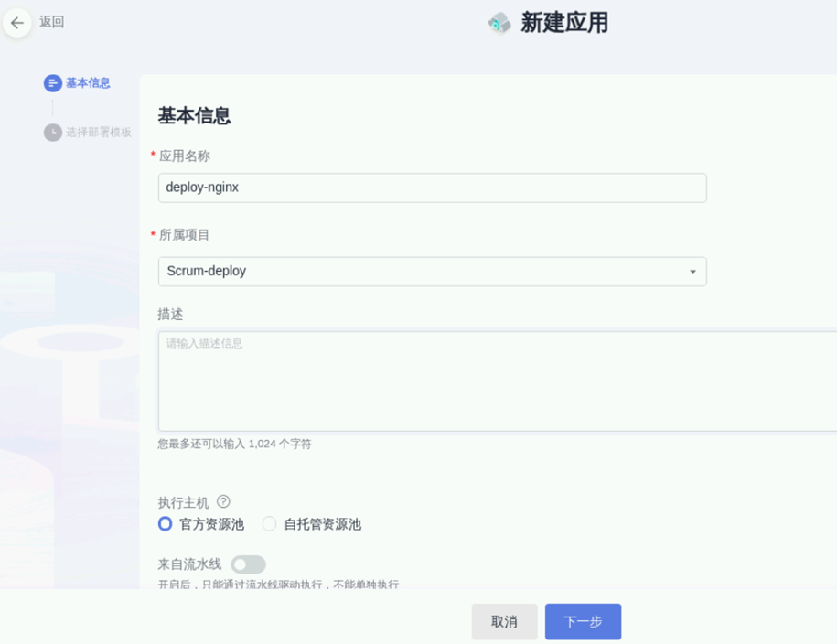The height and width of the screenshot is (644, 837).
Task: Go to the 选择部署模板 step label
Action: (x=99, y=133)
